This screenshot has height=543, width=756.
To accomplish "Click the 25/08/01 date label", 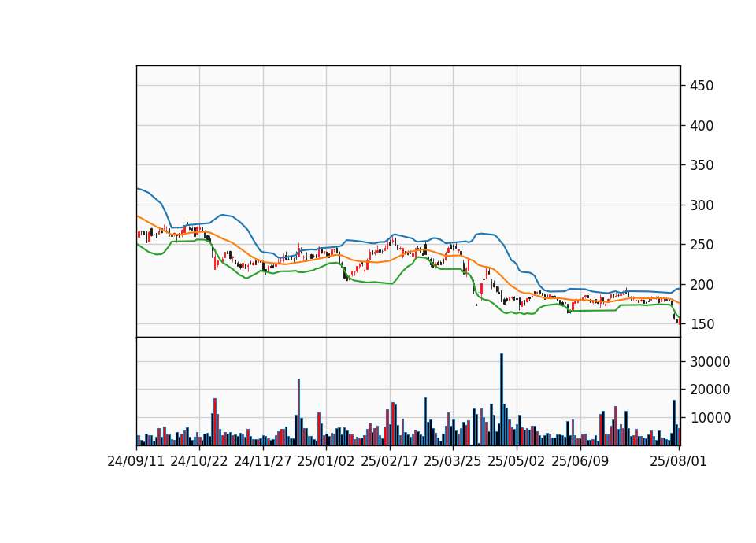I will tap(678, 461).
